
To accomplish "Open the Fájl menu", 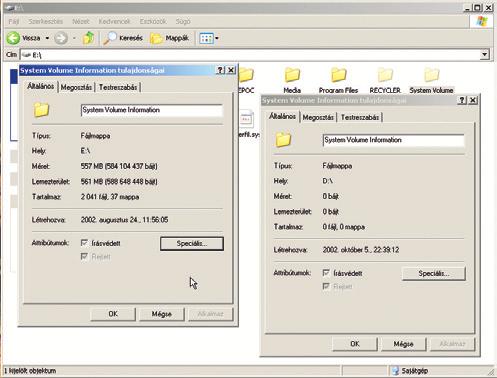I will coord(14,21).
